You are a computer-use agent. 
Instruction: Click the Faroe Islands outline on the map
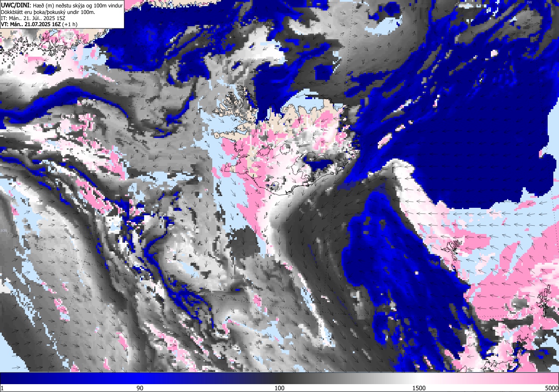452,251
